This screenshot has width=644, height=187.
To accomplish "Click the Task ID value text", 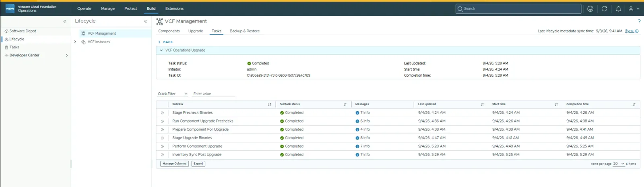I will point(279,75).
